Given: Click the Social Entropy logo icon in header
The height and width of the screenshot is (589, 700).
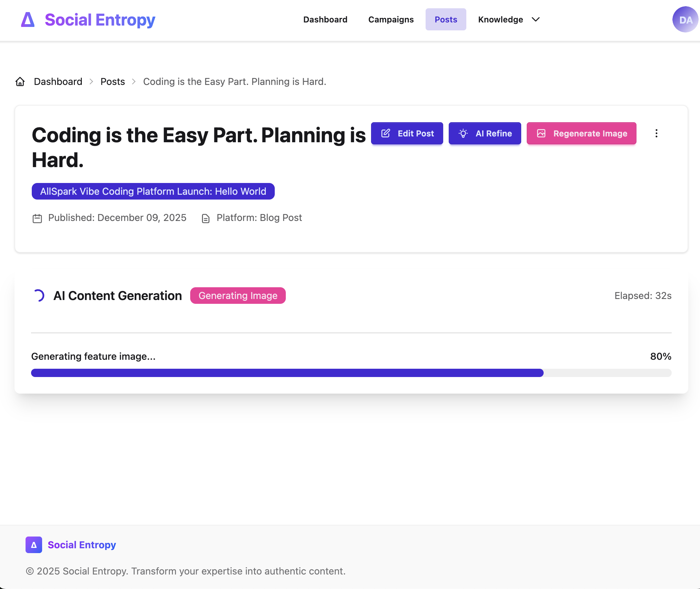Looking at the screenshot, I should [x=28, y=20].
